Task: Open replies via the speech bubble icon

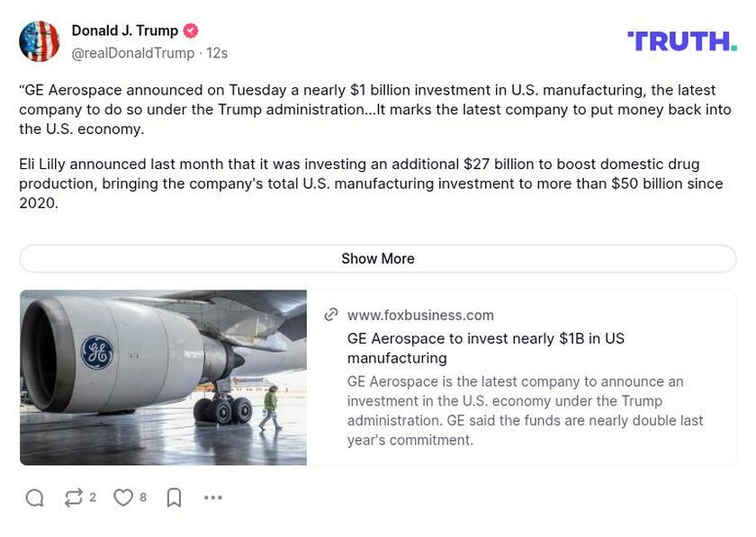Action: click(x=34, y=497)
